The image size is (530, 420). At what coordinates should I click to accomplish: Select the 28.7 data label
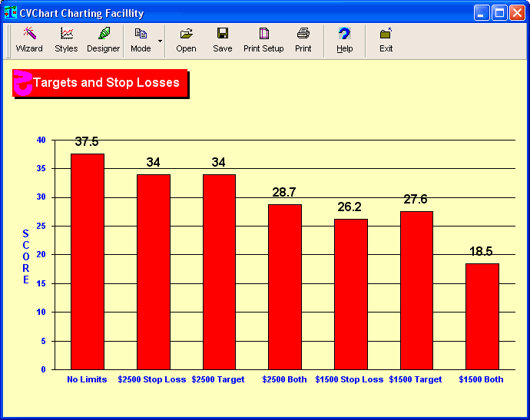[x=284, y=192]
